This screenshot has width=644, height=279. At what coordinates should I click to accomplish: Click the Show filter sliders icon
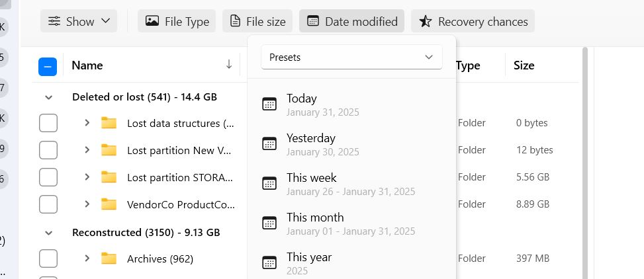[x=54, y=21]
